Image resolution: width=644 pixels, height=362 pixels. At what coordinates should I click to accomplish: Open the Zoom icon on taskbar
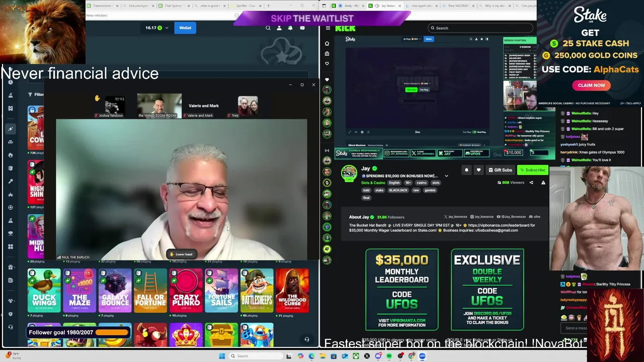[422, 356]
